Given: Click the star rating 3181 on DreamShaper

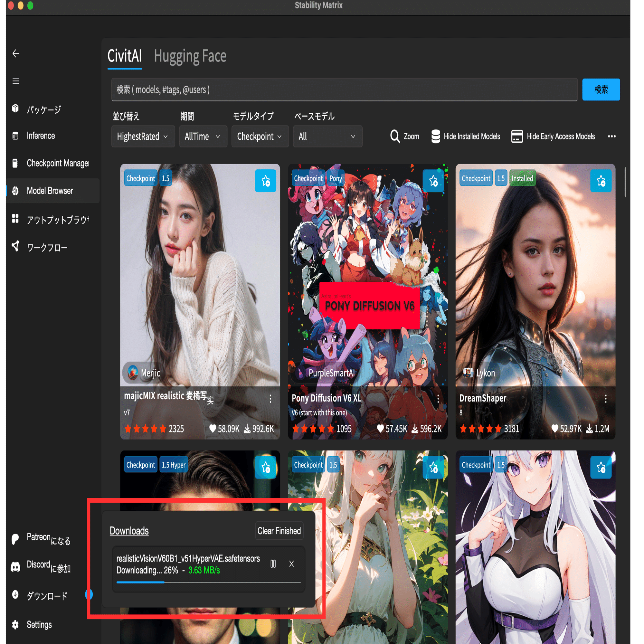Looking at the screenshot, I should point(489,429).
